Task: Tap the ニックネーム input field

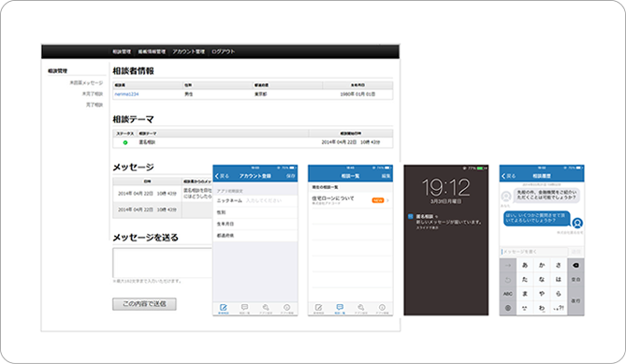Action: [255, 200]
